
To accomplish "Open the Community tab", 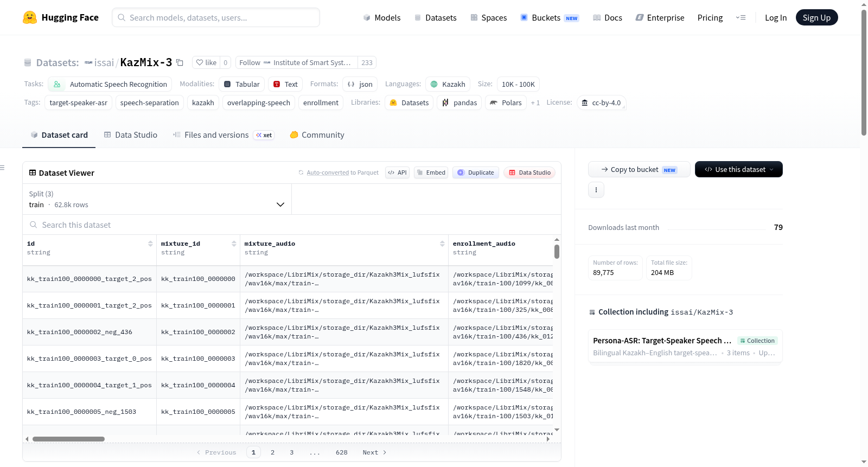I will (x=317, y=135).
